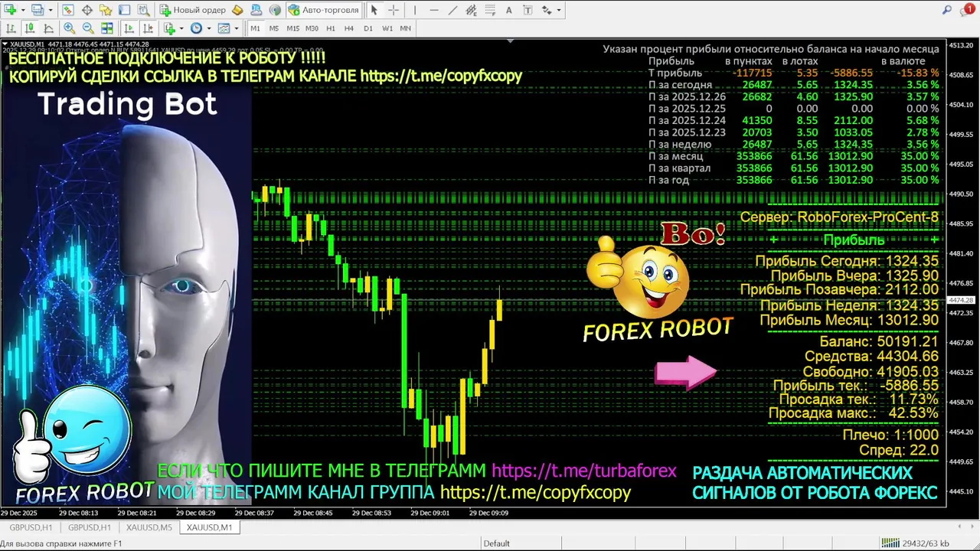Toggle chart auto scroll
This screenshot has height=551, width=980.
[129, 28]
